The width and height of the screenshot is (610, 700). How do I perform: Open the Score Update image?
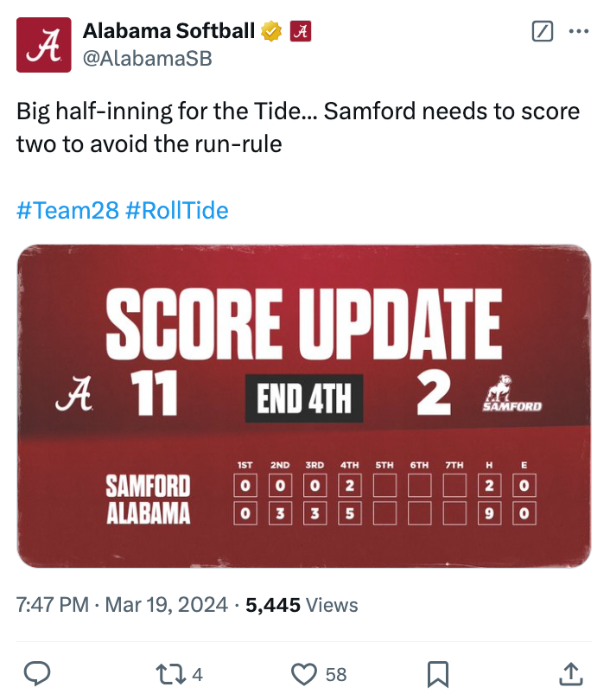click(x=304, y=406)
